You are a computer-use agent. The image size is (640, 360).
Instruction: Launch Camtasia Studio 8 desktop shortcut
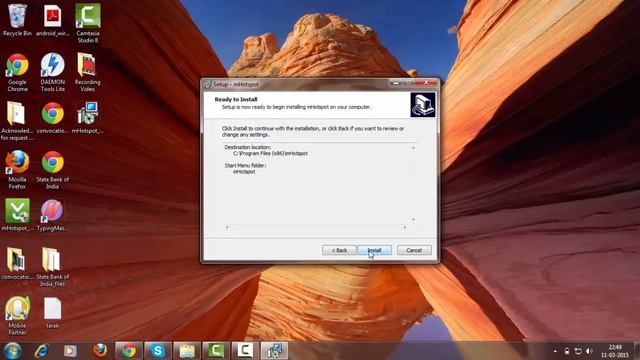88,23
